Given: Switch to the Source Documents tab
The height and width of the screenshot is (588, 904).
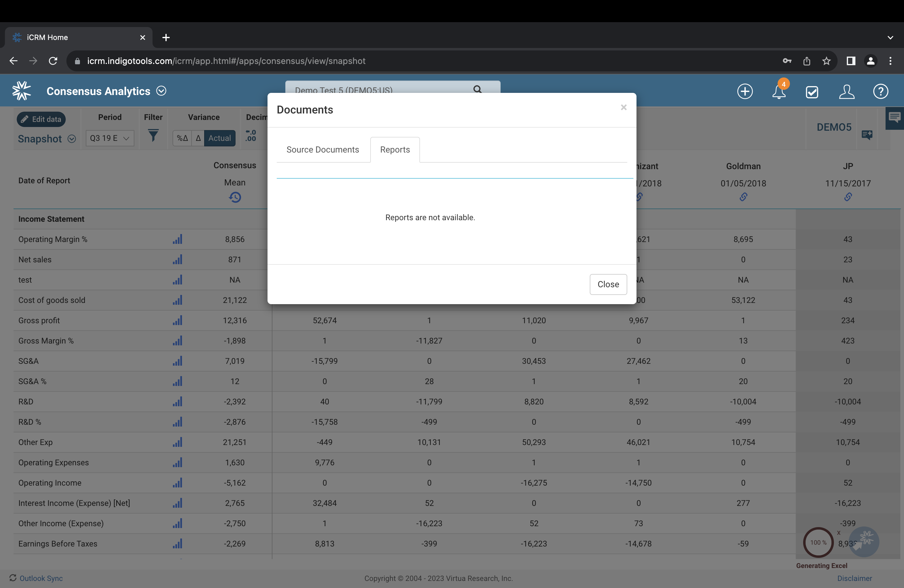Looking at the screenshot, I should (x=323, y=150).
